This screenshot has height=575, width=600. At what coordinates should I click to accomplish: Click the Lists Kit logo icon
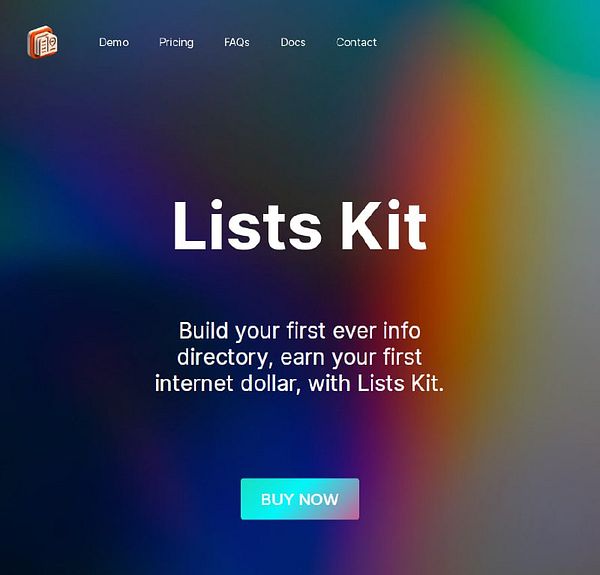pos(42,42)
